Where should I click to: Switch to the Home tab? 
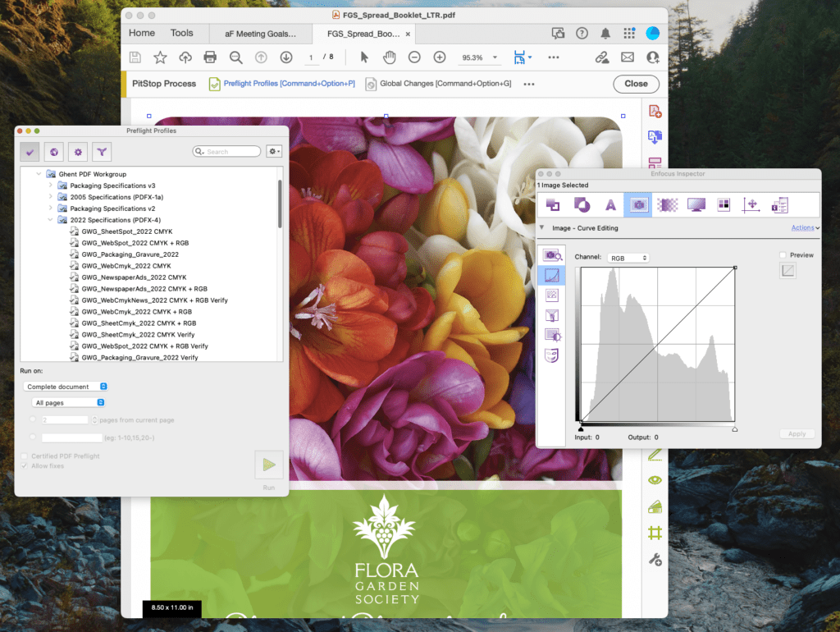pos(141,33)
